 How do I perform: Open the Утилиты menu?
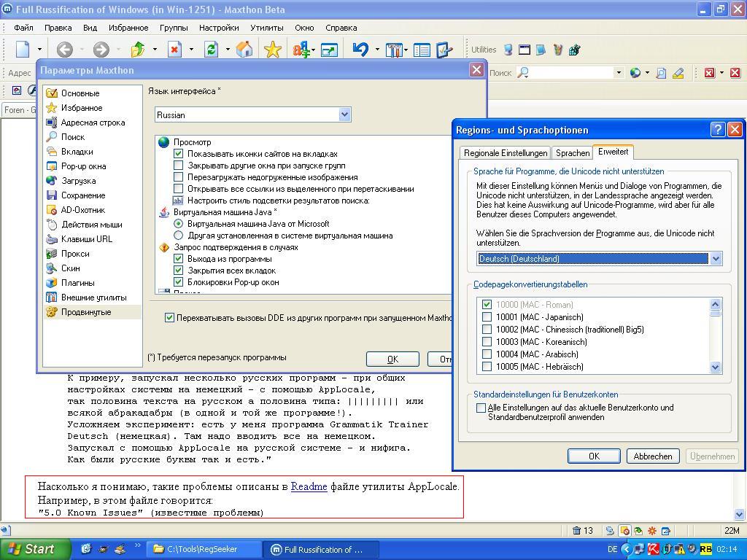click(x=267, y=28)
